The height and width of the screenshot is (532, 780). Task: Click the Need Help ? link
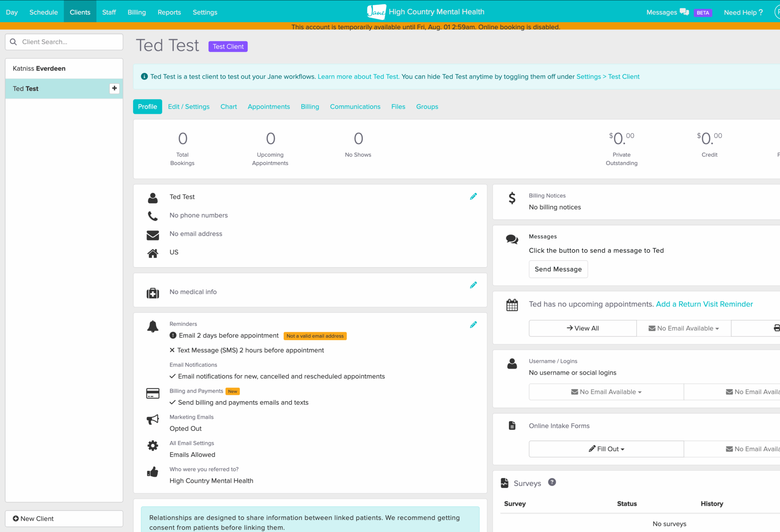click(x=743, y=12)
